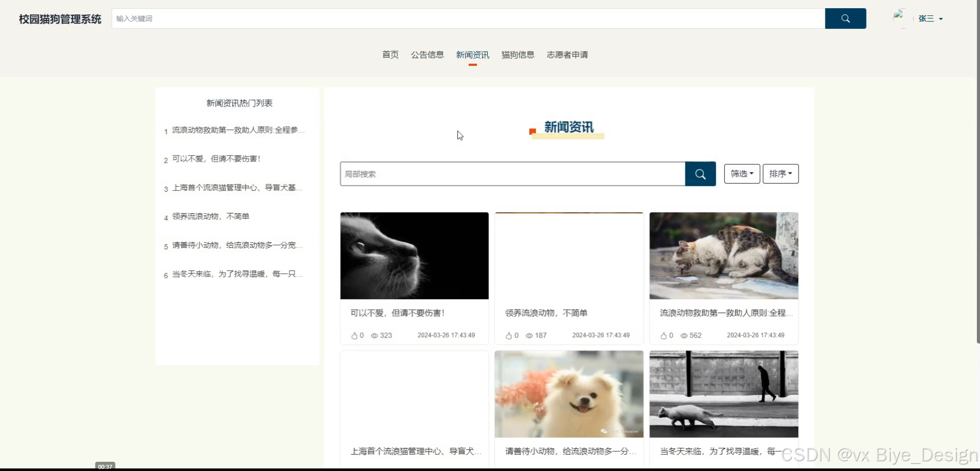Focus the 局部搜索 local search field
This screenshot has height=471, width=980.
[x=512, y=174]
